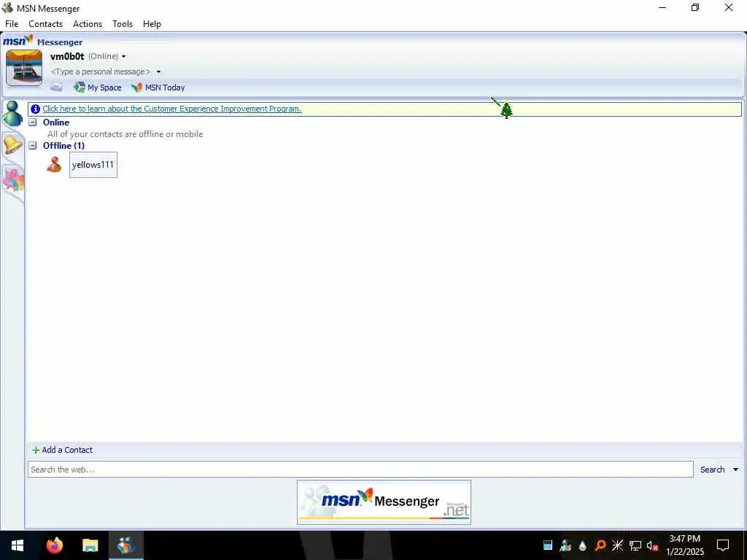Click the MSN Messenger system tray icon
747x560 pixels.
click(565, 545)
